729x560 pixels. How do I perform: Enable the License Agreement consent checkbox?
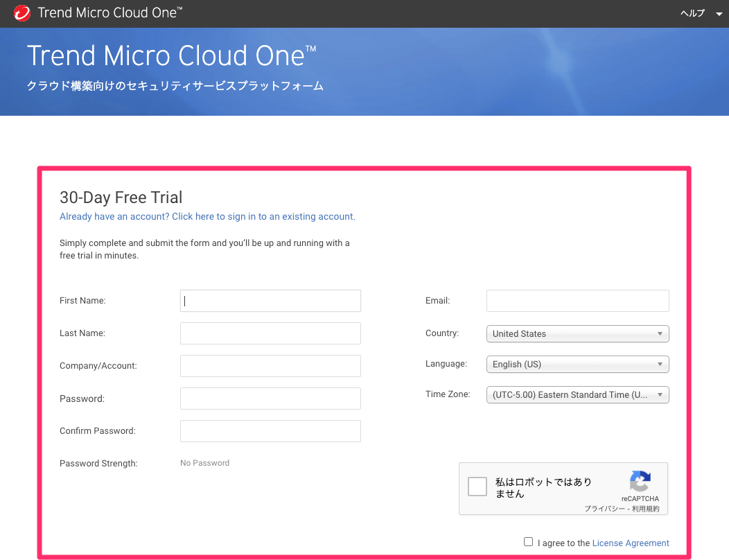pyautogui.click(x=528, y=541)
